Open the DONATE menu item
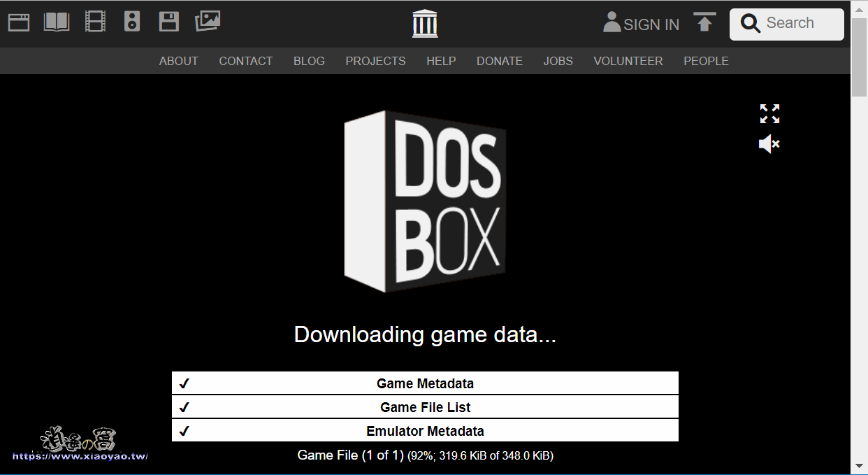This screenshot has height=475, width=868. [500, 61]
